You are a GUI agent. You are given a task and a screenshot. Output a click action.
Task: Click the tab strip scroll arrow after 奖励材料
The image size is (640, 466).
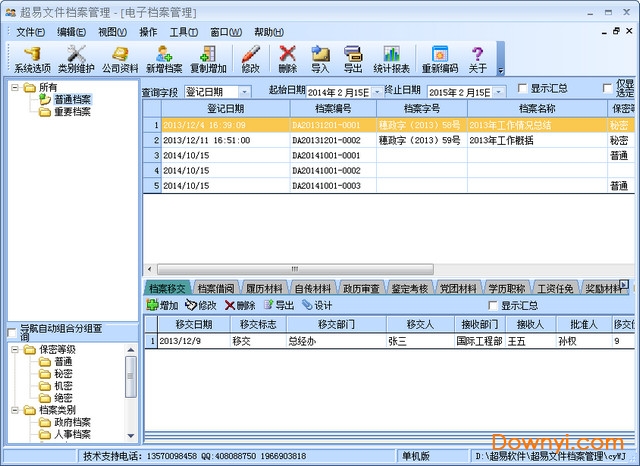[624, 284]
